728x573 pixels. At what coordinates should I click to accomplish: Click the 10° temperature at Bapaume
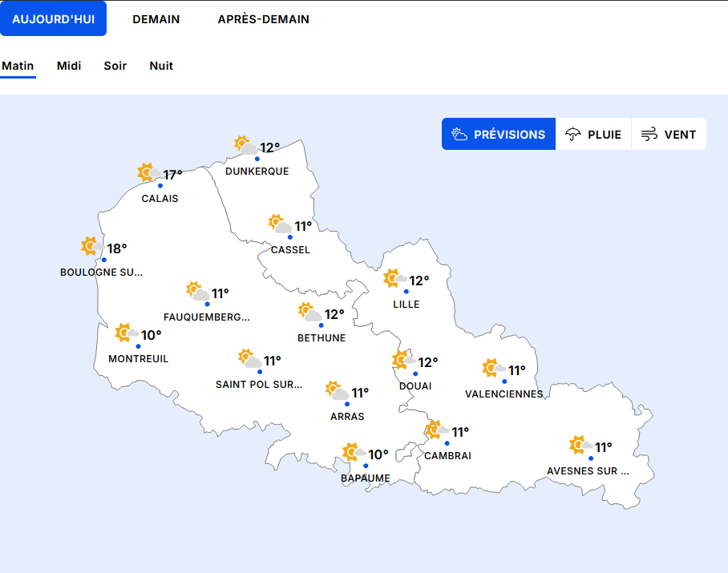pos(378,454)
